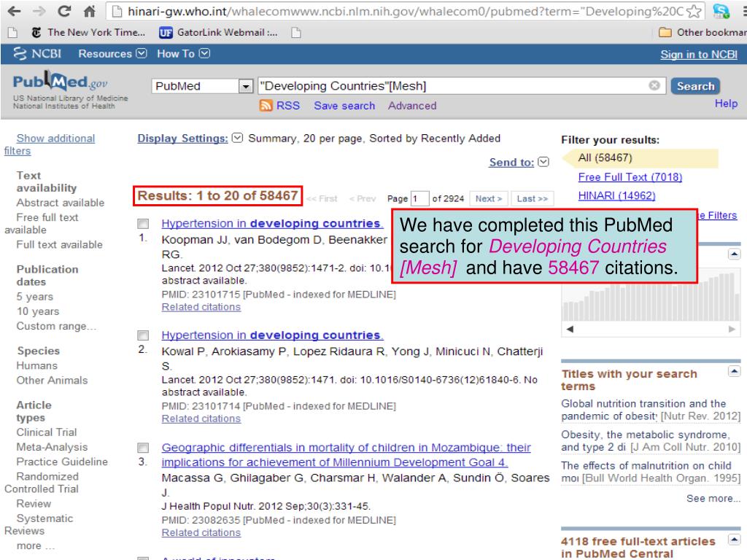This screenshot has width=747, height=560.
Task: Collapse the results by year panel
Action: (x=734, y=254)
